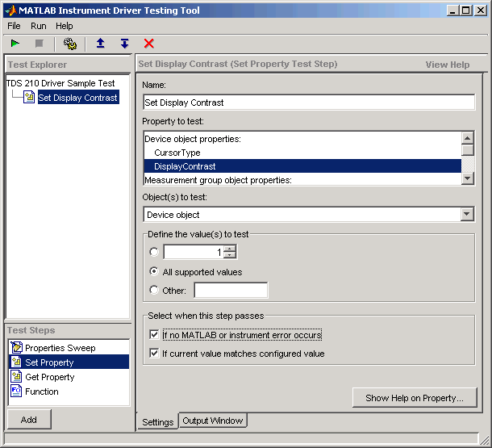Select the Function test step icon

click(17, 391)
